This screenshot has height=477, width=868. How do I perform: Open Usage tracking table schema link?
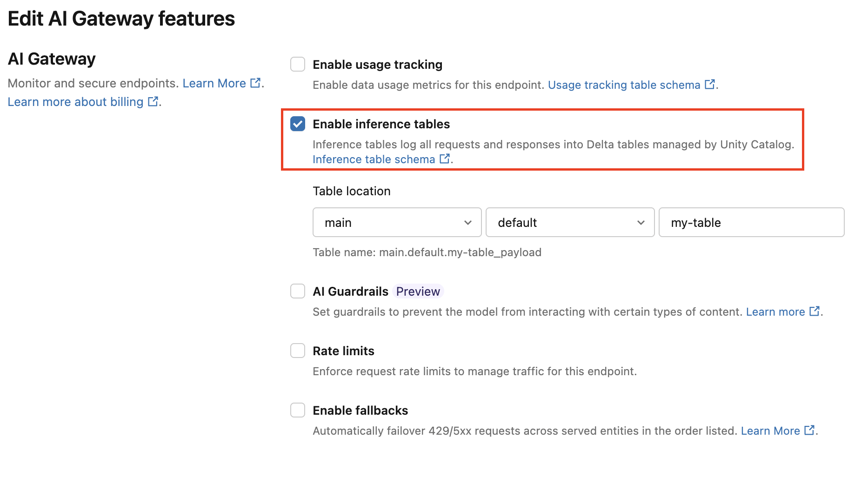pyautogui.click(x=624, y=85)
